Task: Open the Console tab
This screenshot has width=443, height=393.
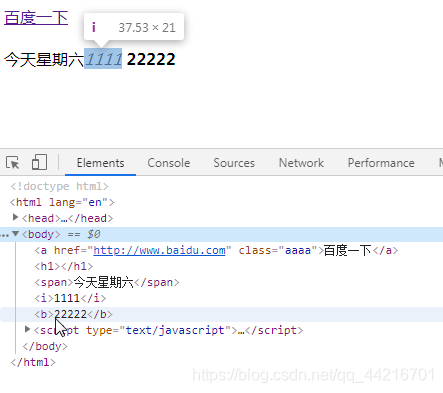Action: [169, 163]
